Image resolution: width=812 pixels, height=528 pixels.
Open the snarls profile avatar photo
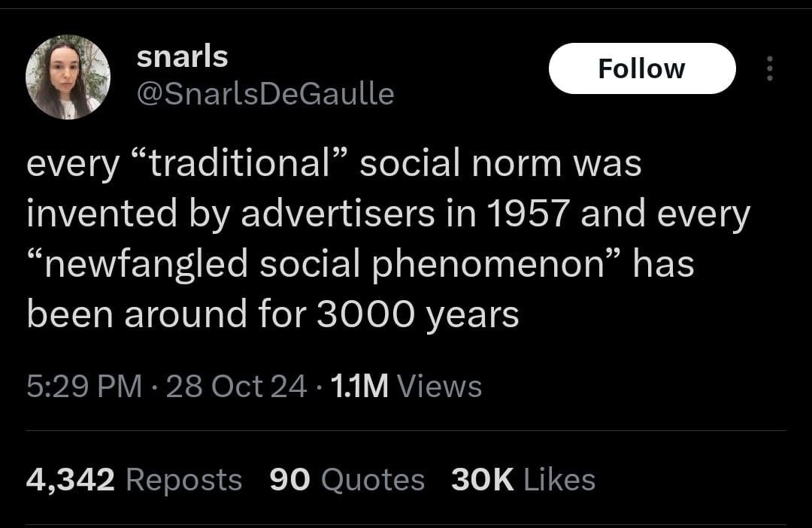(68, 77)
